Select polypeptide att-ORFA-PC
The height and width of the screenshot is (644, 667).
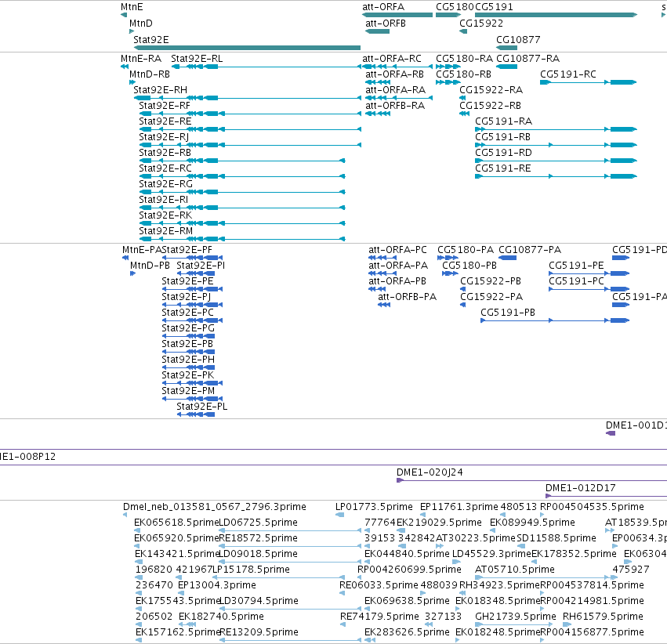[x=382, y=258]
